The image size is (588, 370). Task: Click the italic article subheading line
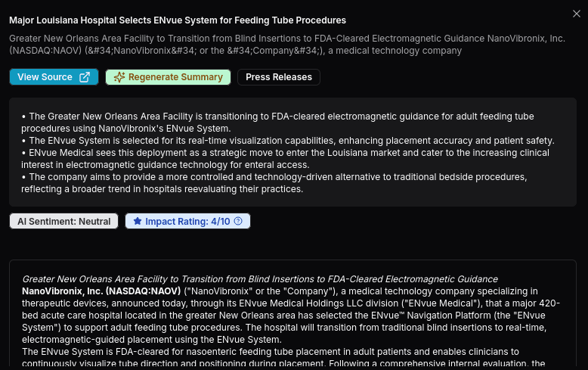coord(260,279)
